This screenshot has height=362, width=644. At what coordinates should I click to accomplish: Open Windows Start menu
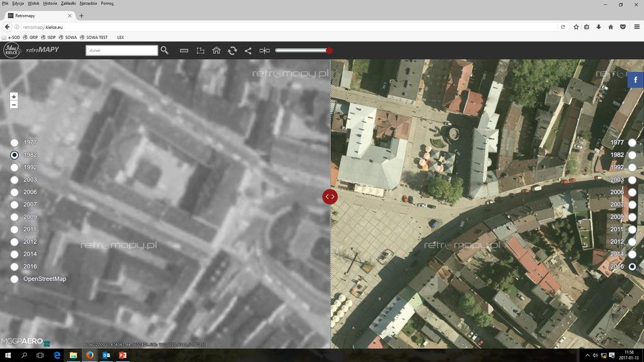coord(8,356)
